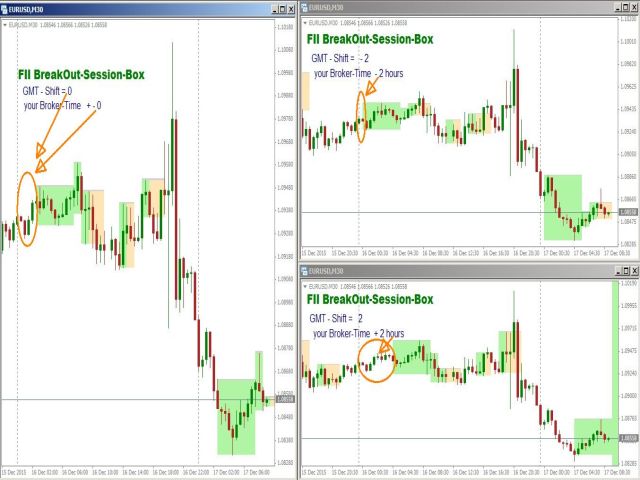Maximize the bottom-right chart window
Screen dimensions: 640x480
tap(626, 271)
